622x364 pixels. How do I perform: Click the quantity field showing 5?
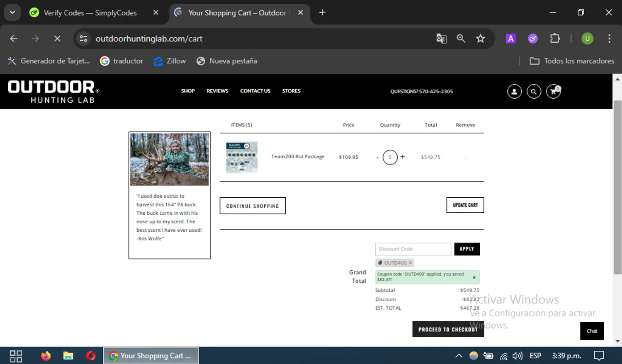click(390, 157)
